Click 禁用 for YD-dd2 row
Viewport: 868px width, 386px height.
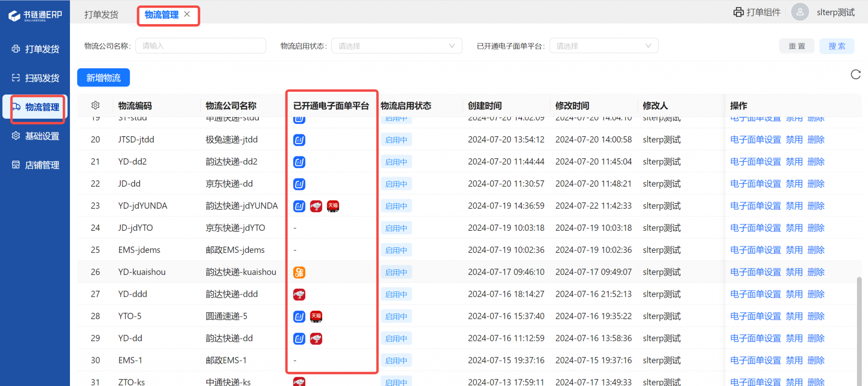click(x=794, y=162)
